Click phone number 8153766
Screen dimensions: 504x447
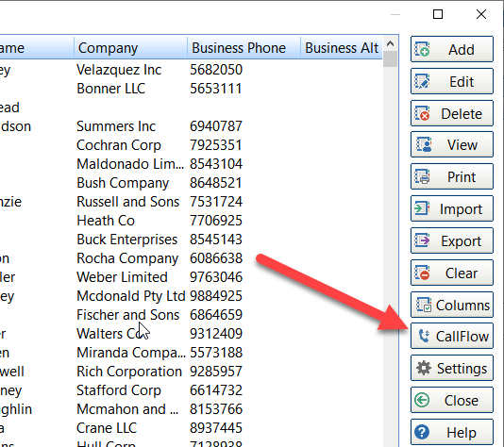click(x=216, y=409)
